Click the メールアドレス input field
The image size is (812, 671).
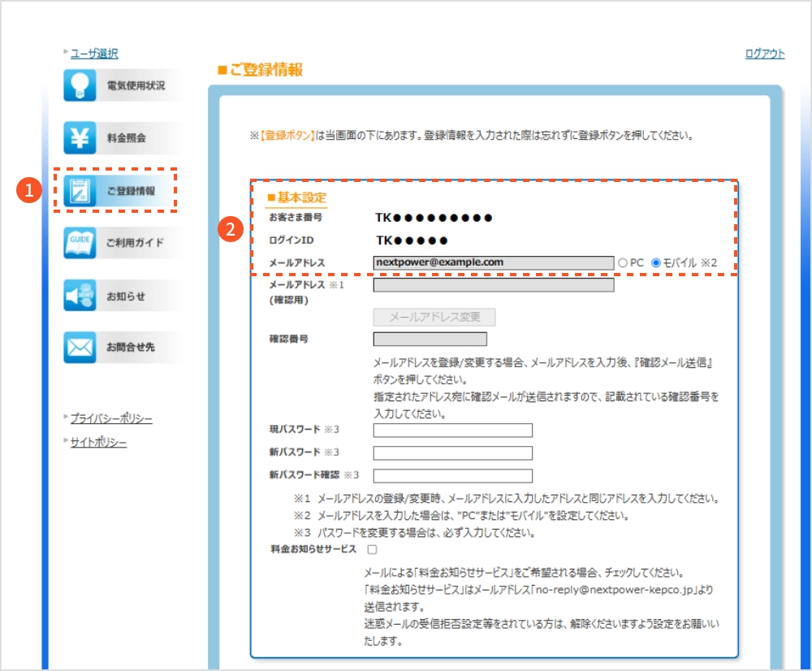(x=491, y=262)
